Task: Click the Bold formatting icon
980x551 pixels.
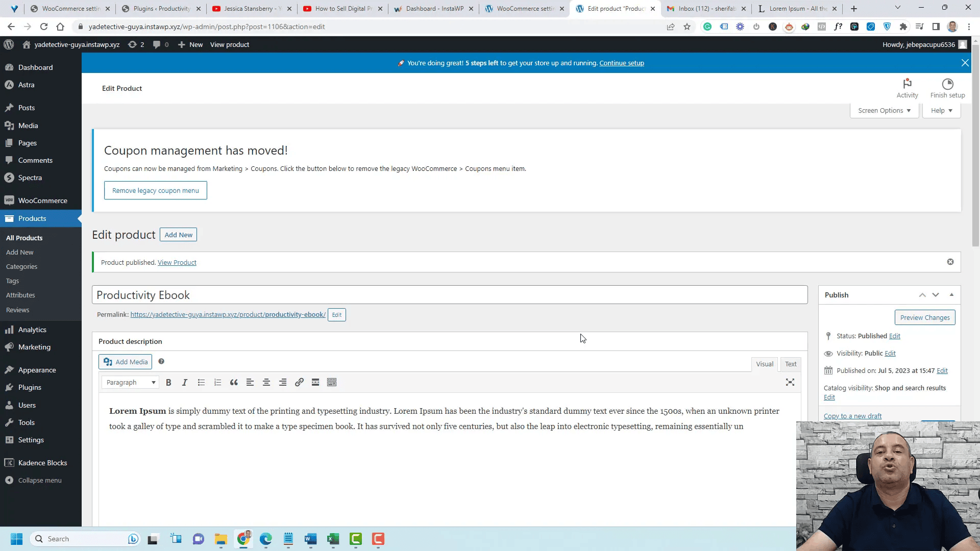Action: (168, 382)
